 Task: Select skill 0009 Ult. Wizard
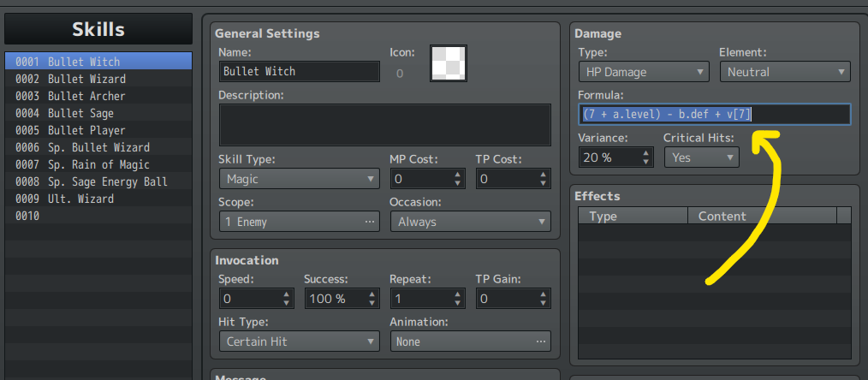click(98, 199)
